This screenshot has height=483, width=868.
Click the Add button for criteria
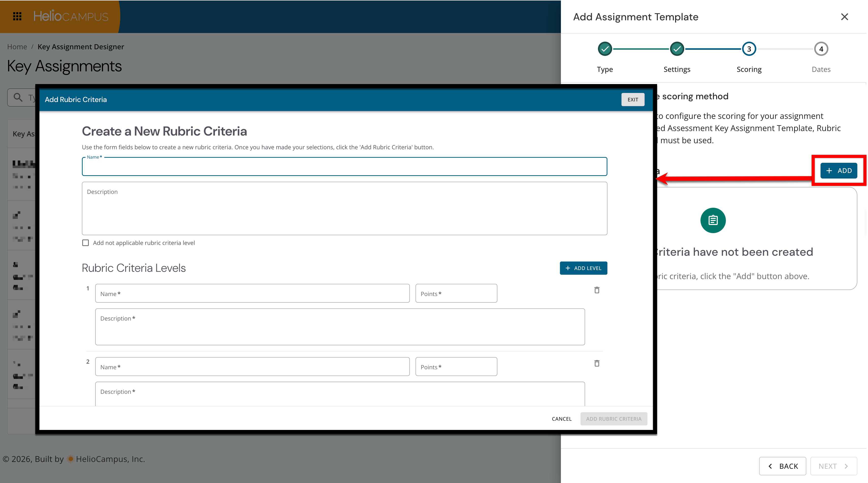pos(838,171)
